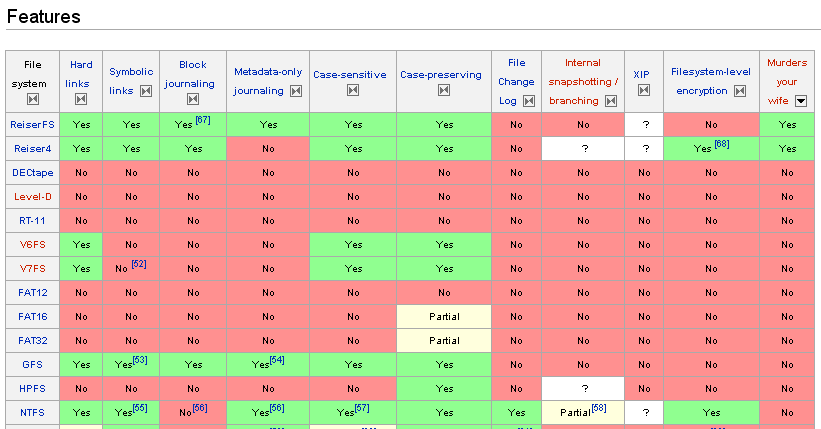Screen dimensions: 821x429
Task: Sort by Filesystem-level encryption icon
Action: (x=739, y=91)
